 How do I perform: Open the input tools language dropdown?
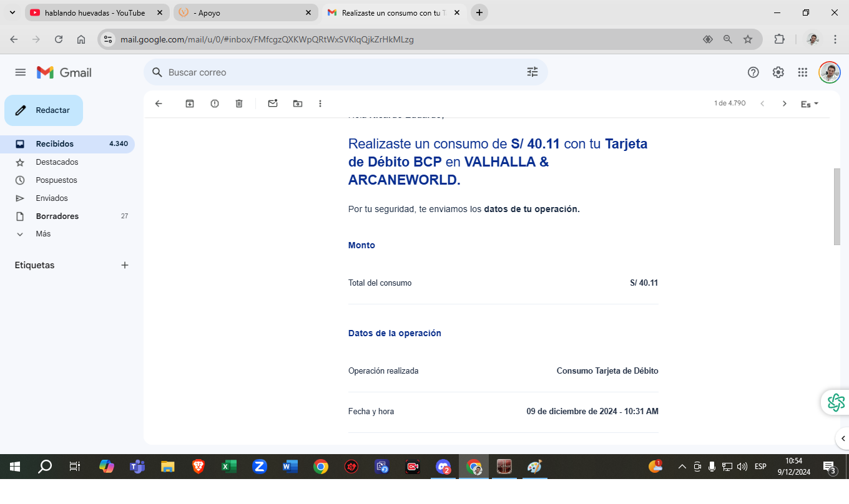[x=810, y=104]
